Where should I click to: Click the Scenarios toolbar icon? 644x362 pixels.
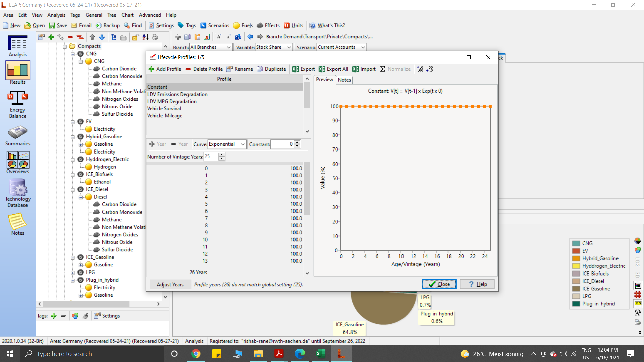click(215, 25)
